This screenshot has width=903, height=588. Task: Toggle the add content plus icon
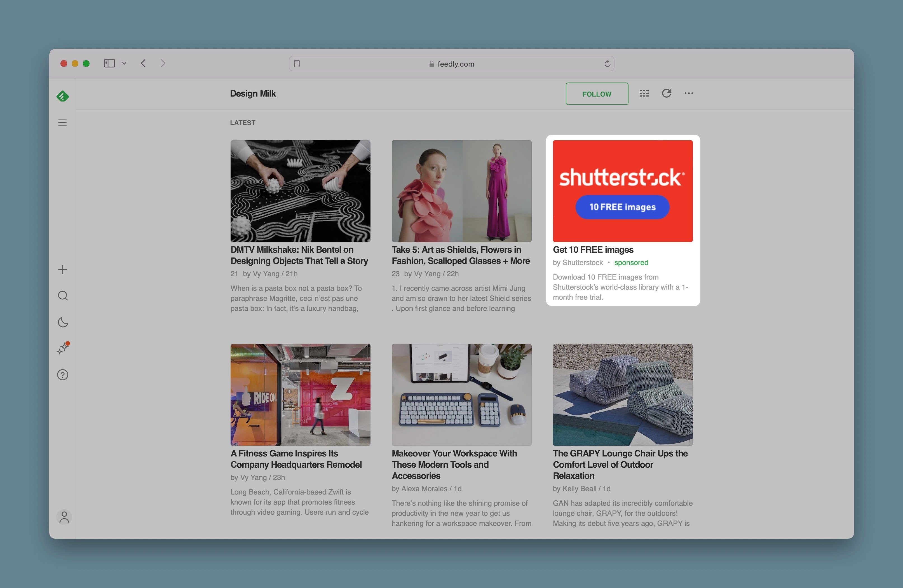tap(63, 269)
